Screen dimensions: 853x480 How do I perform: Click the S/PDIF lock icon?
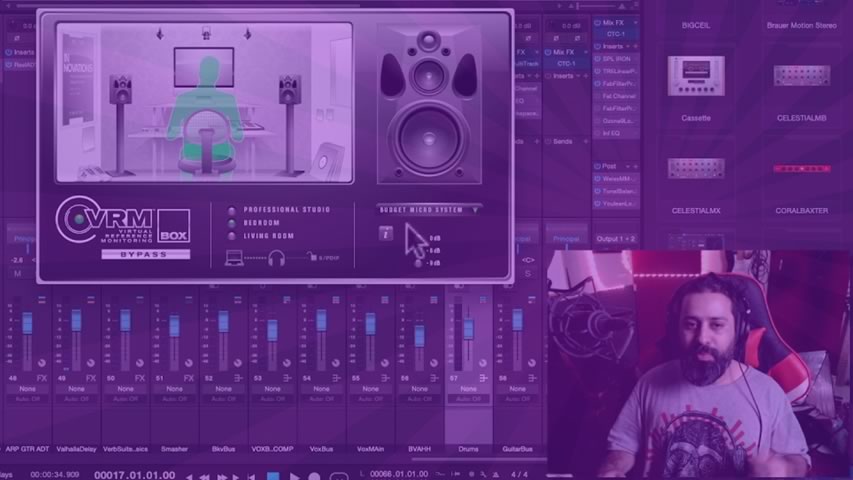click(312, 256)
